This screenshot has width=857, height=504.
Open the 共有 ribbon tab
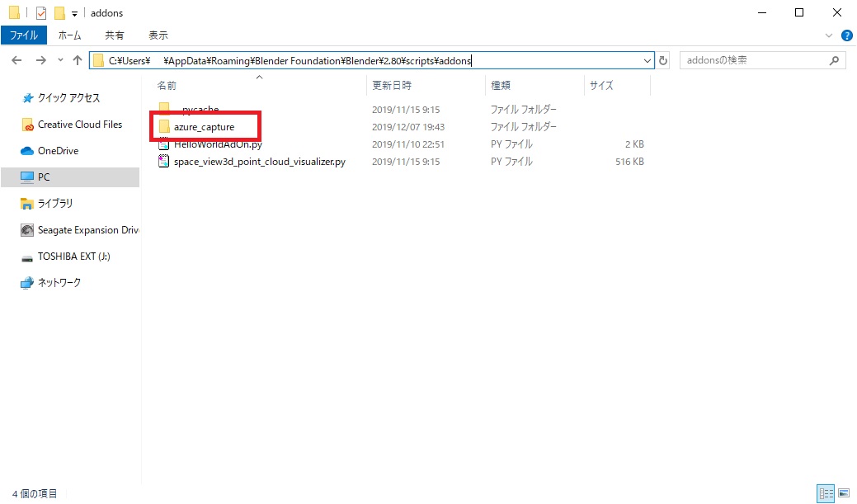(114, 35)
